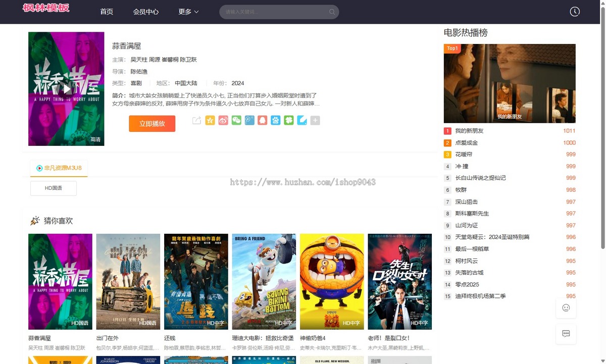Click the 珊迪大电影：拯救比奇堡 title
Viewport: 606px width, 364px height.
[x=264, y=338]
